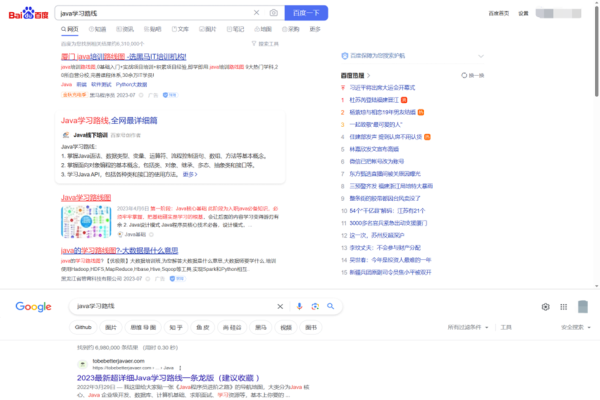Select the 思维导图 filter chip
The height and width of the screenshot is (400, 600).
[x=143, y=327]
